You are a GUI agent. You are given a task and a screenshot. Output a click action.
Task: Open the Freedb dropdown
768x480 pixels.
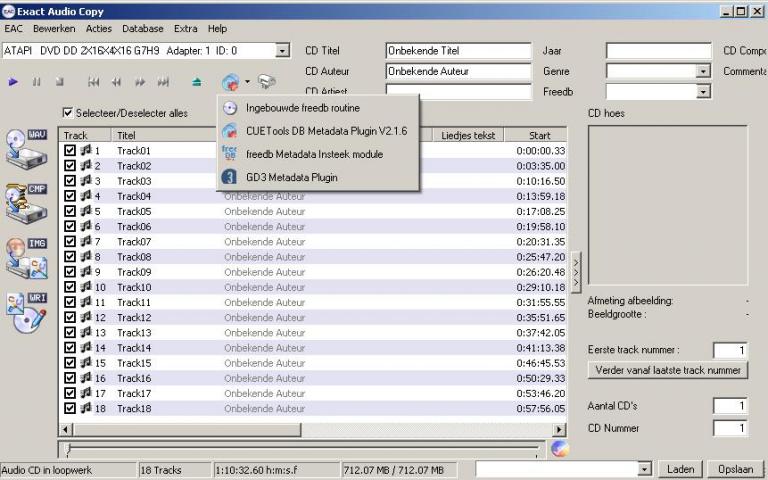tap(703, 91)
